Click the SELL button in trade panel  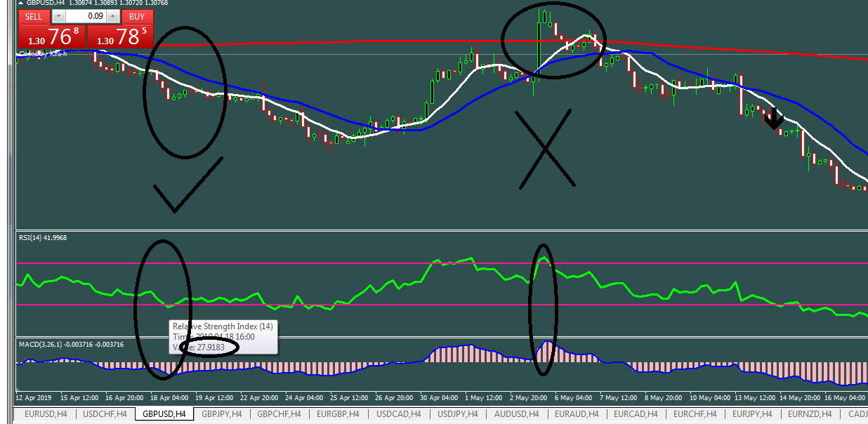[x=33, y=16]
